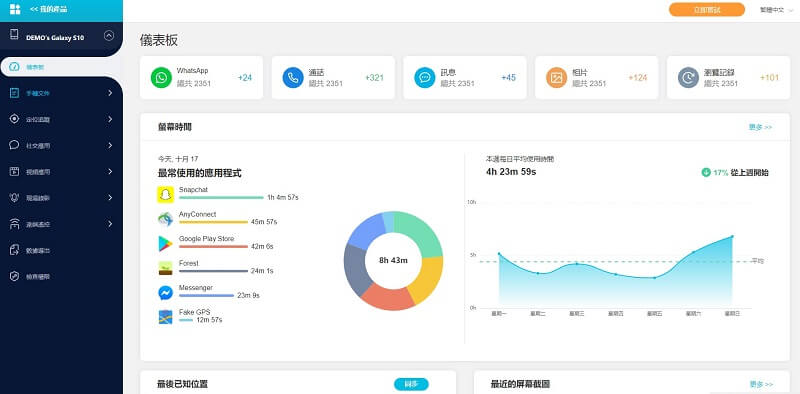Image resolution: width=800 pixels, height=394 pixels.
Task: Click the orange photos card icon
Action: (x=556, y=78)
